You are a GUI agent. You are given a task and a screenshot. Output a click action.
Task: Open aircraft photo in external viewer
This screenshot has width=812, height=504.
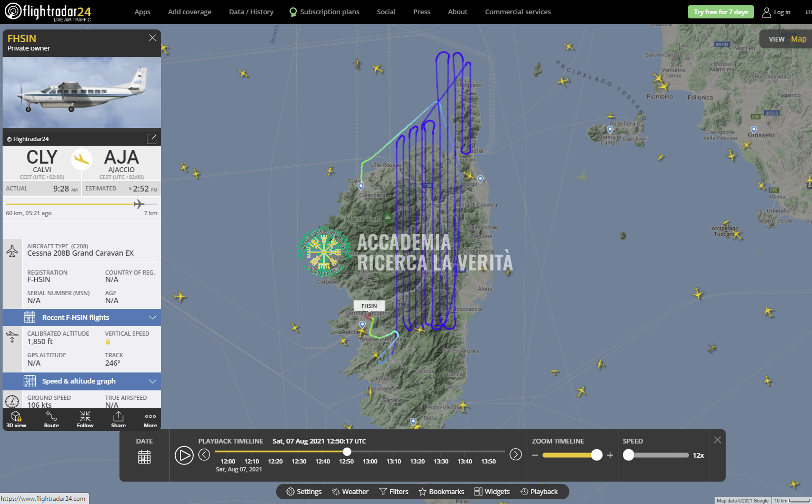152,139
